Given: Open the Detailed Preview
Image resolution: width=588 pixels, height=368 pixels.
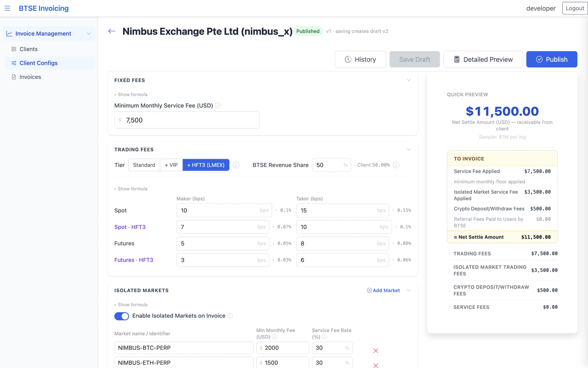Looking at the screenshot, I should (x=483, y=59).
